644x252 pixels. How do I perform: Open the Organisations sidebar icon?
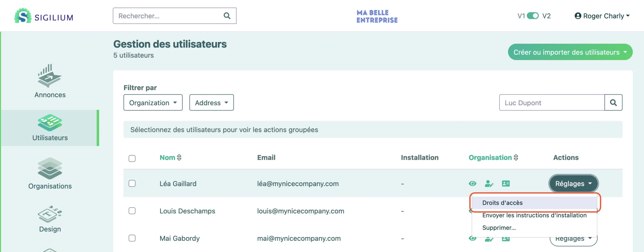click(x=50, y=168)
